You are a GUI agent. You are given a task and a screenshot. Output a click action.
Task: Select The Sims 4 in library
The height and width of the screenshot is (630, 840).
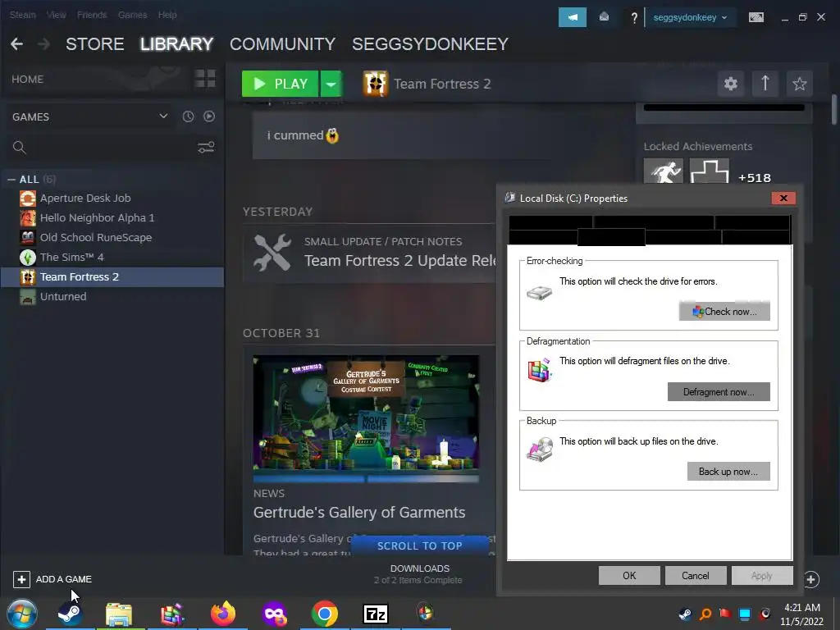point(112,257)
